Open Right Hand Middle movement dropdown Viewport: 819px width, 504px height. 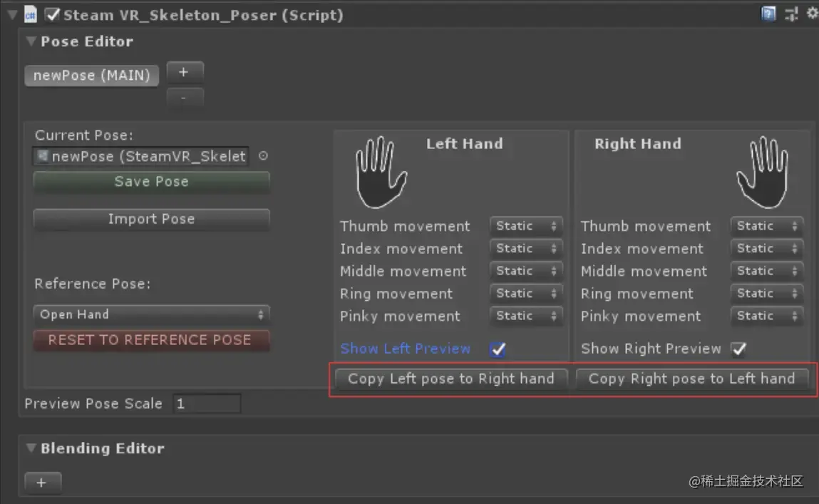767,271
